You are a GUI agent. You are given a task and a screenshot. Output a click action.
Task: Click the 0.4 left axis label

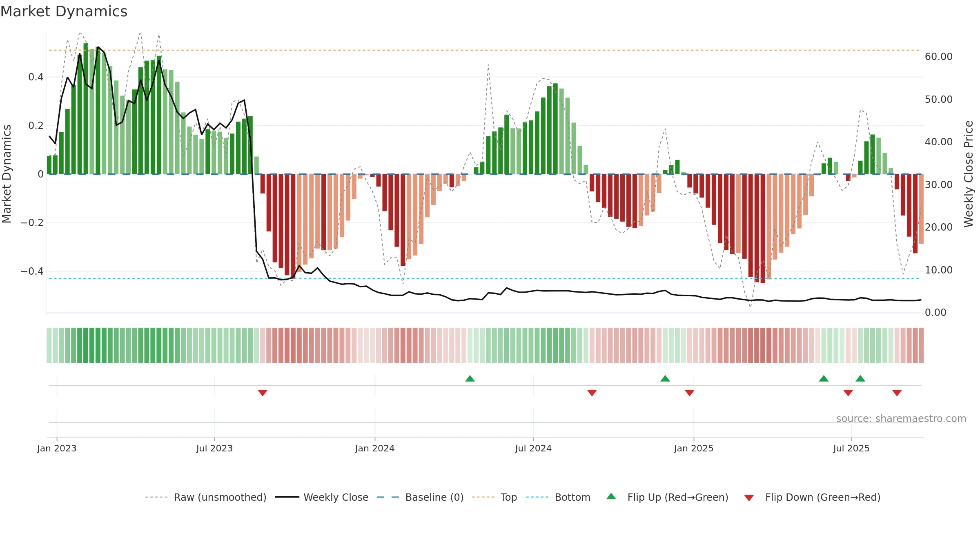[36, 77]
